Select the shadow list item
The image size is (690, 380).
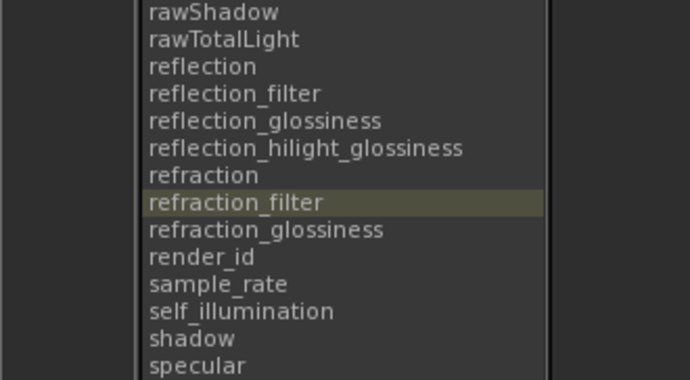click(343, 340)
